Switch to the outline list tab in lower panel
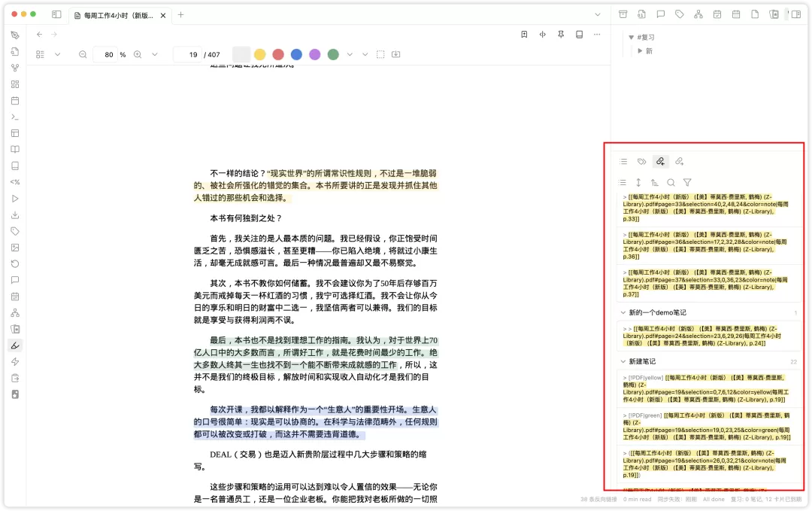The image size is (812, 511). (623, 162)
